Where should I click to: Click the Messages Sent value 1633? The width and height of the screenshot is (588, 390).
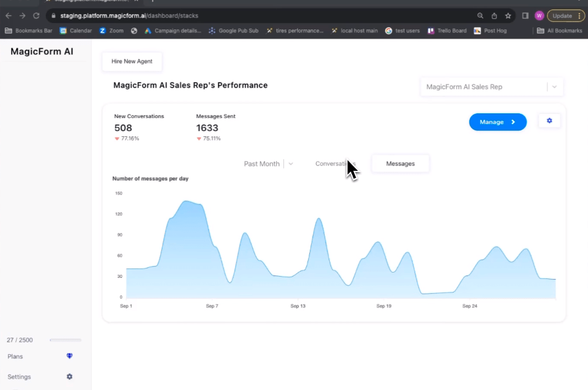click(x=207, y=128)
